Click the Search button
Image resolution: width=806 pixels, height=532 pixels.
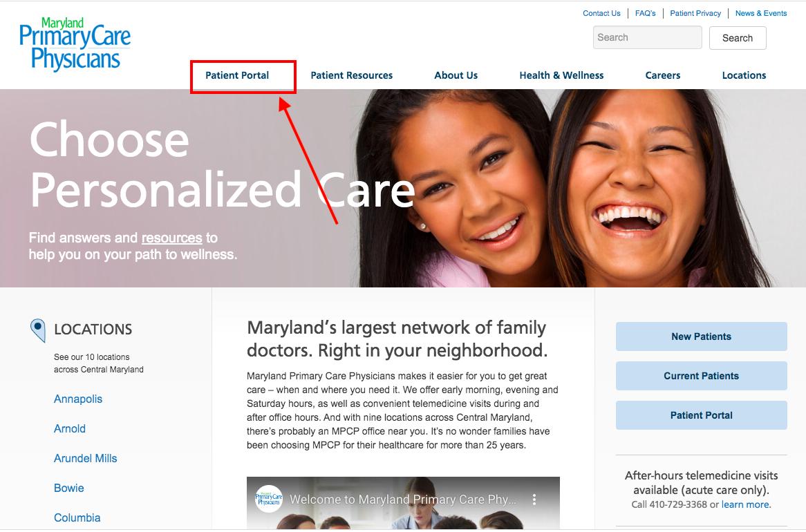tap(738, 38)
